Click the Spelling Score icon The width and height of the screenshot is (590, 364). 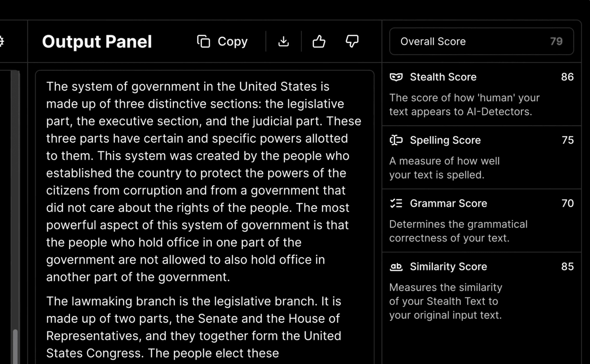(396, 140)
